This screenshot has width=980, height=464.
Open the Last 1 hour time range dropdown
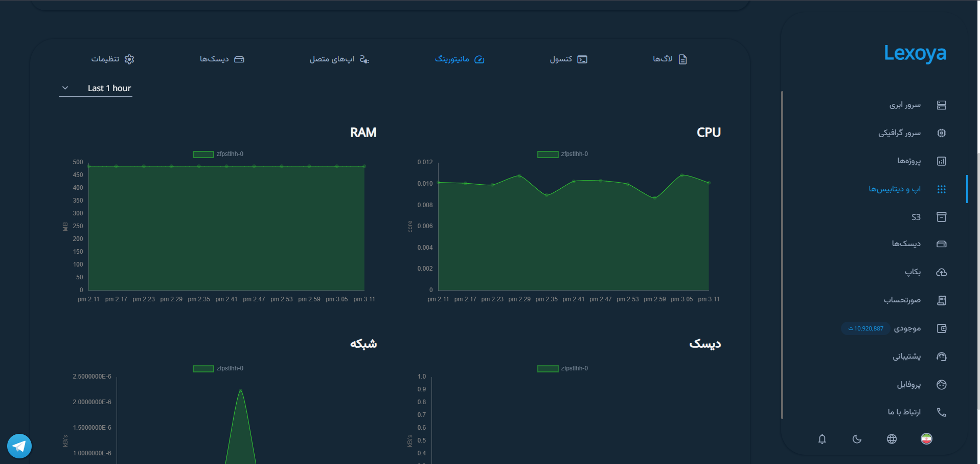tap(96, 88)
